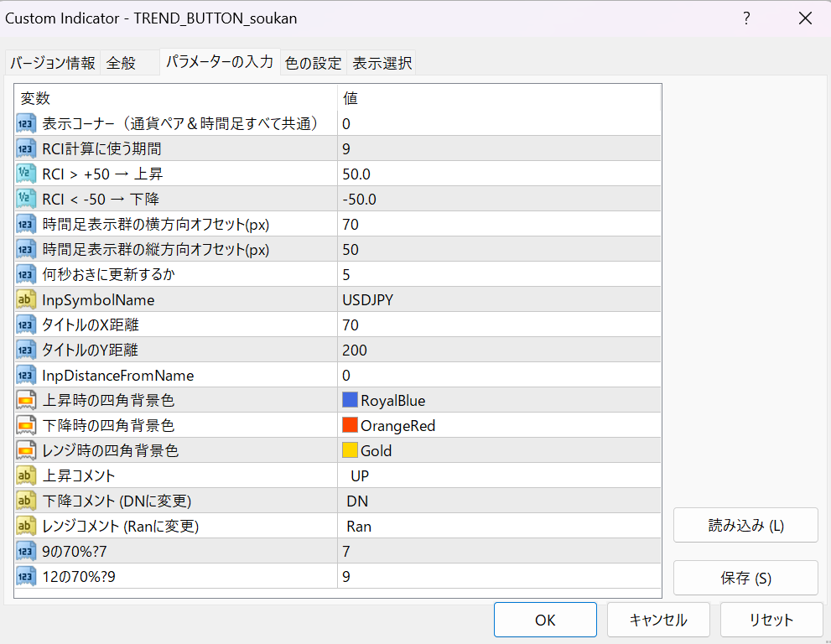The image size is (831, 644).
Task: Click the RoyalBlue color swatch
Action: click(351, 400)
